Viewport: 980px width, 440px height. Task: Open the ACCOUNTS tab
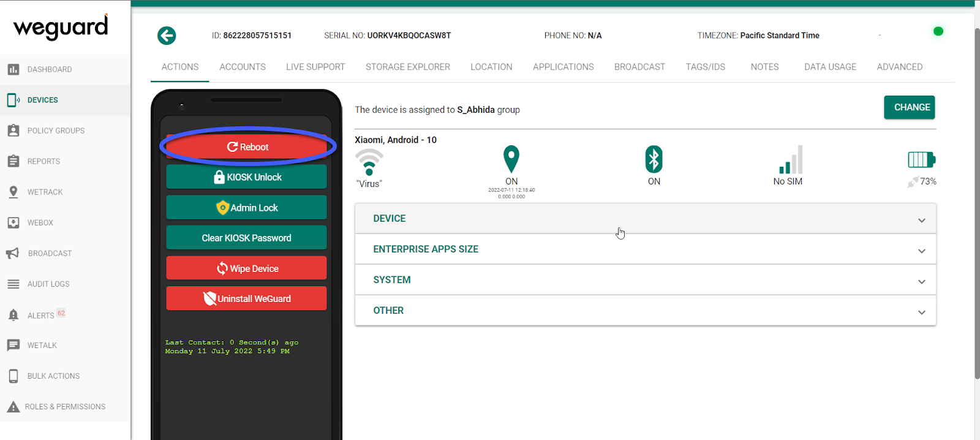243,67
